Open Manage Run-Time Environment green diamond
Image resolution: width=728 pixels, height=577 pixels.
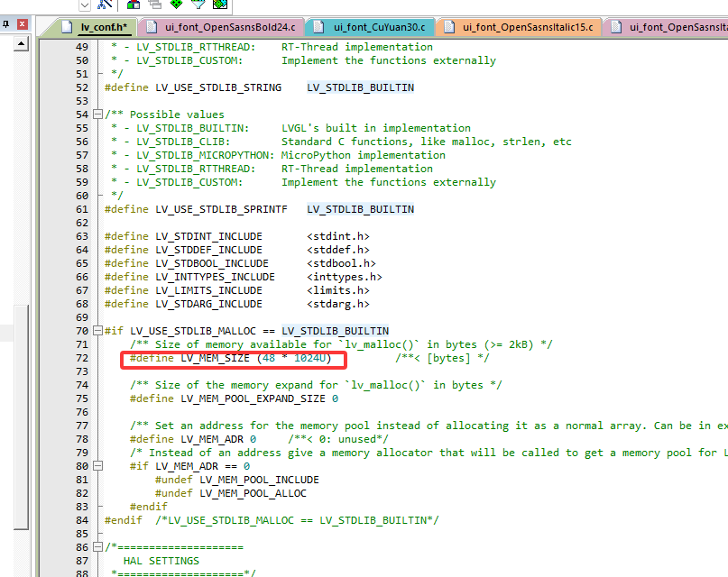[176, 5]
